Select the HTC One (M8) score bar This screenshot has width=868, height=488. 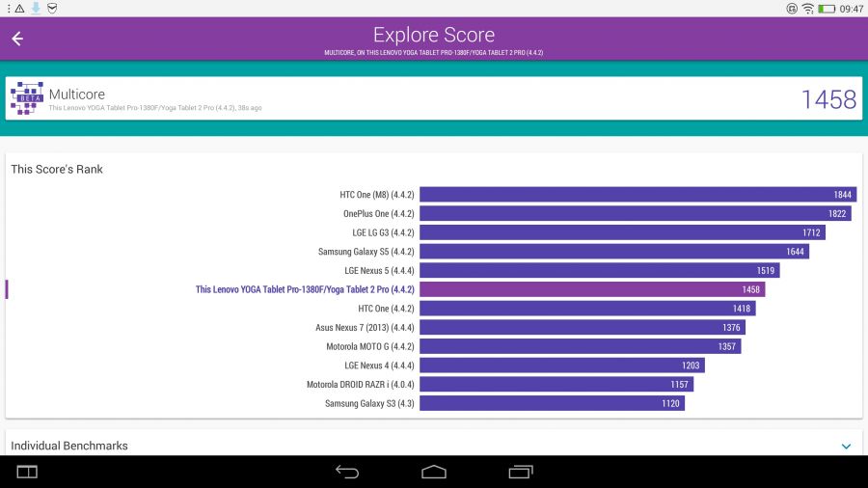point(637,195)
